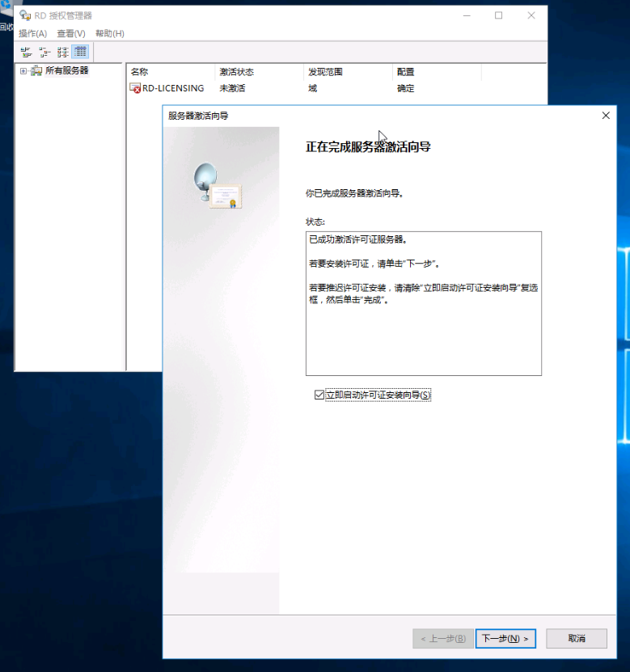Click the 下一步(N) button
This screenshot has height=672, width=630.
pos(505,638)
